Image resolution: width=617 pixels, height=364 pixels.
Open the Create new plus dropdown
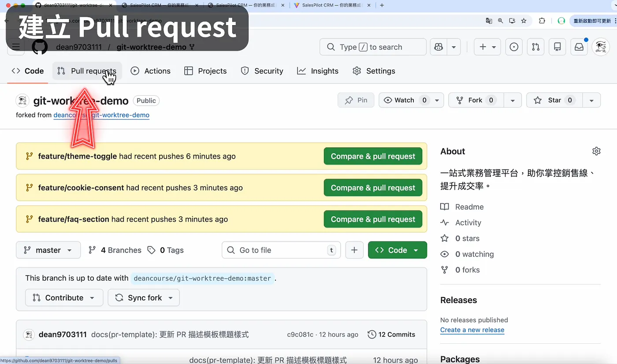[487, 47]
